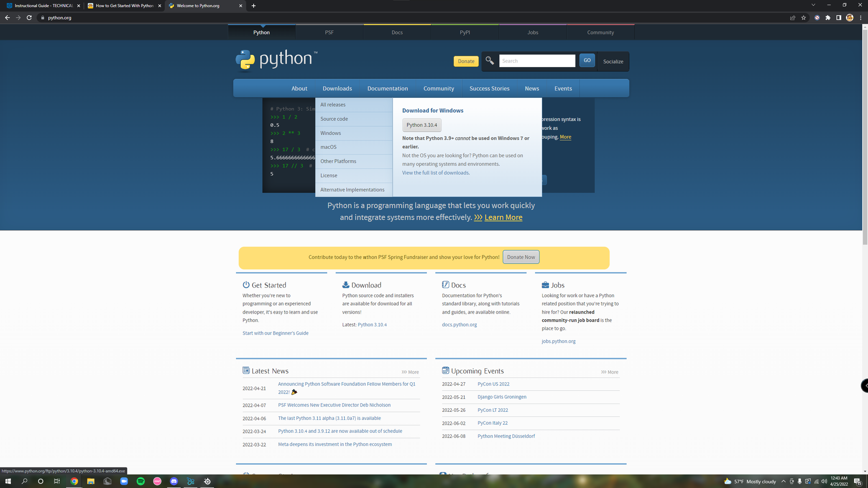
Task: Switch to the Docs top tab
Action: pos(397,32)
